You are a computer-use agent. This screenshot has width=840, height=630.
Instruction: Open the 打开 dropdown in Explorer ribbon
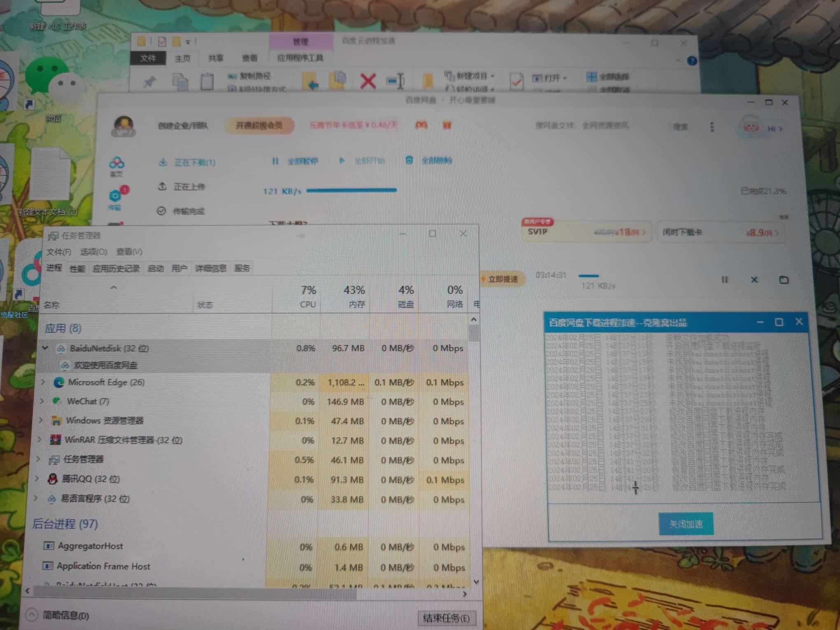(550, 78)
